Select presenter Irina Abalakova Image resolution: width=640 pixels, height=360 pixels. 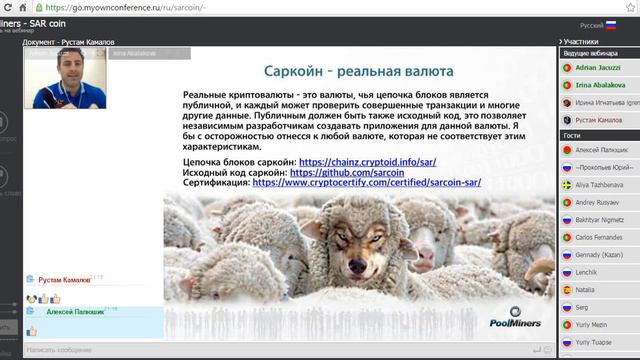(600, 85)
